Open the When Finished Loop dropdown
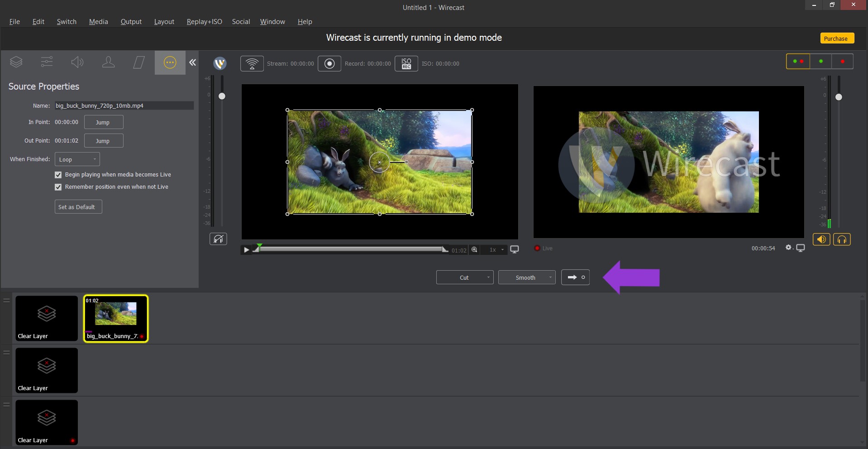The width and height of the screenshot is (868, 449). click(x=76, y=159)
